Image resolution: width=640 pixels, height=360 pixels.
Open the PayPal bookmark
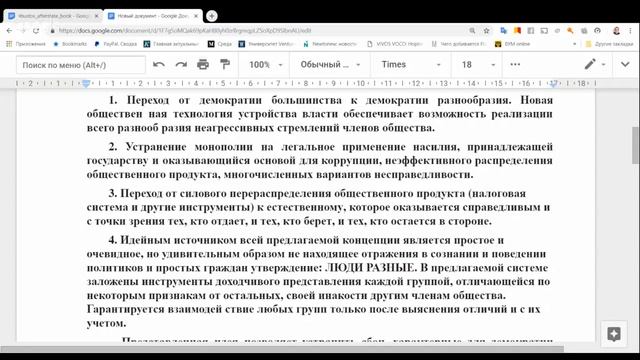point(116,44)
